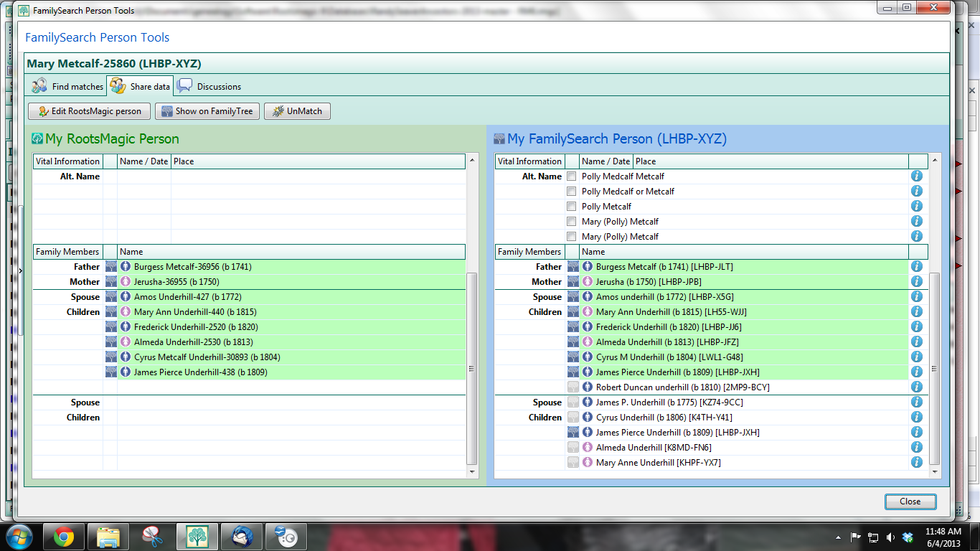
Task: Click info icon beside Burgess Metcalf [LHBP-JLT]
Action: click(x=917, y=266)
